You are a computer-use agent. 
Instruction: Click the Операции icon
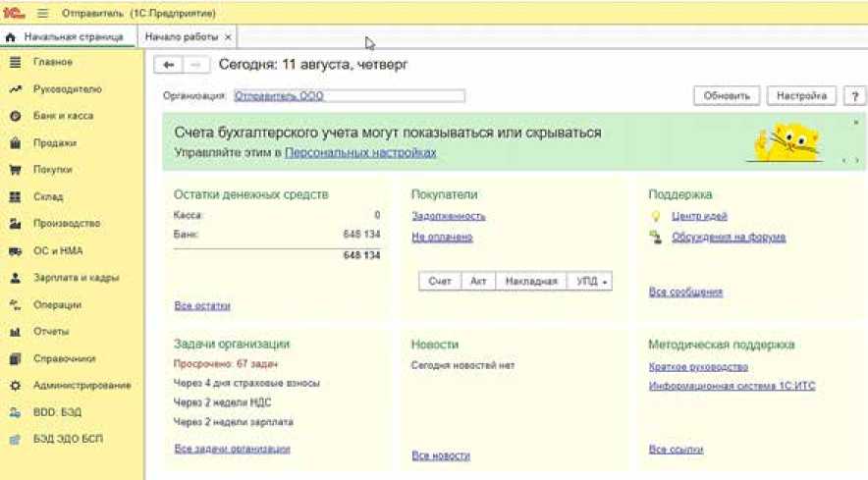[16, 304]
